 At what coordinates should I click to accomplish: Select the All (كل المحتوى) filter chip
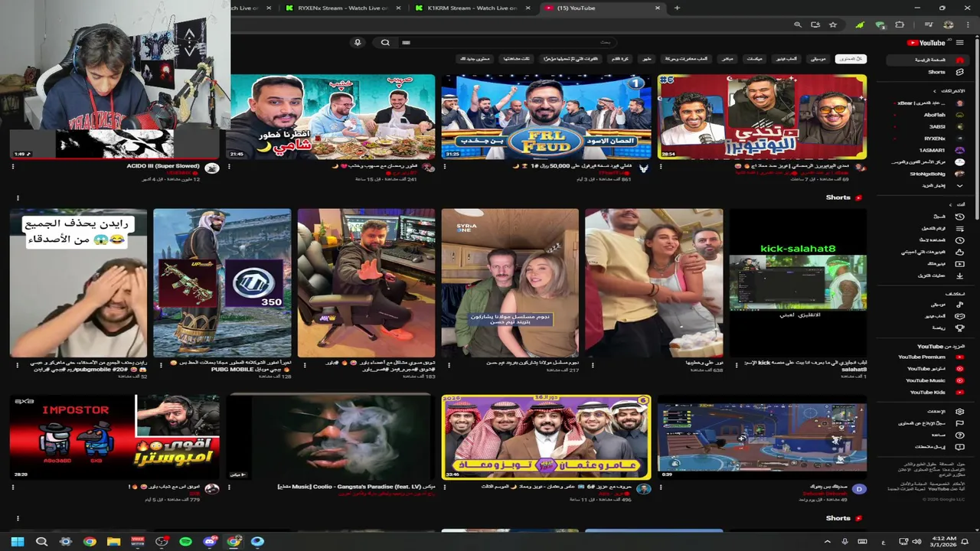851,59
